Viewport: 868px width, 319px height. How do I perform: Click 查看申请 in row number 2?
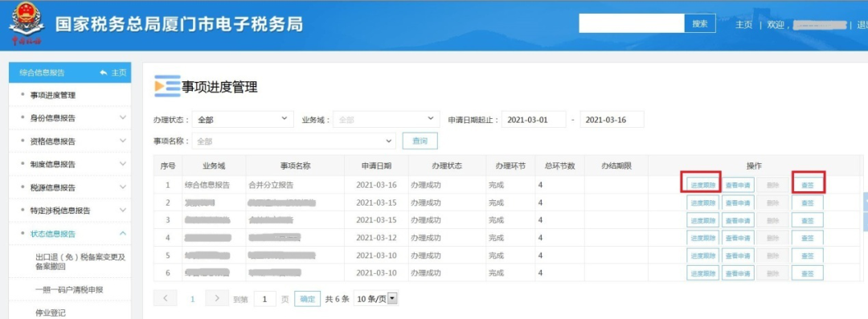point(738,202)
